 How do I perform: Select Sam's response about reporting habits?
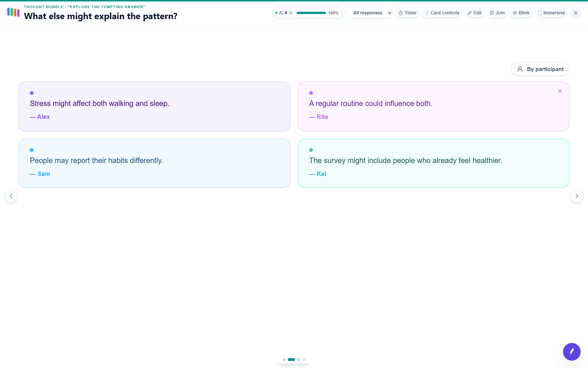coord(154,163)
